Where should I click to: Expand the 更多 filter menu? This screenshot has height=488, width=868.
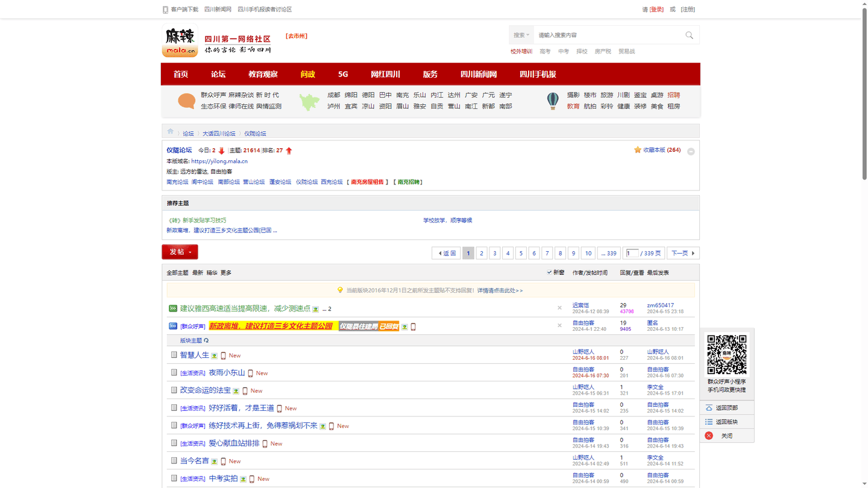click(x=226, y=273)
